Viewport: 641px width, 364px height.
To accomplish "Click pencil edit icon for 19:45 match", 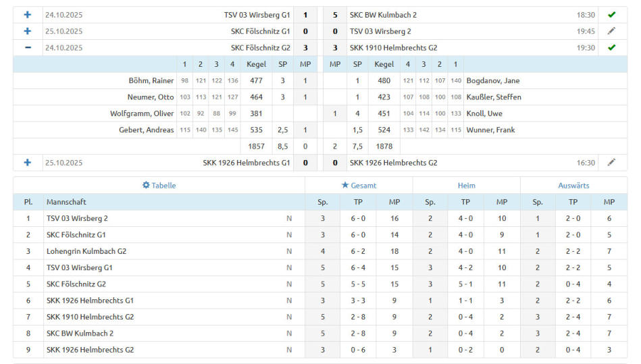I will [x=611, y=31].
